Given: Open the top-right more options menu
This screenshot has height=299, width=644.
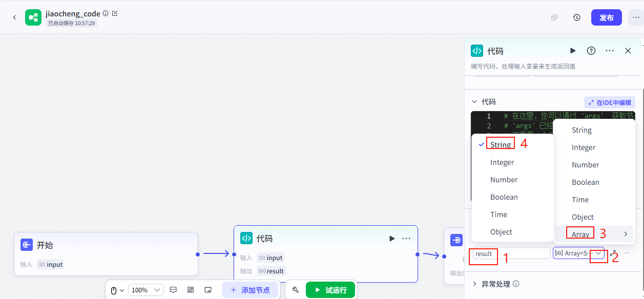Looking at the screenshot, I should (x=636, y=17).
